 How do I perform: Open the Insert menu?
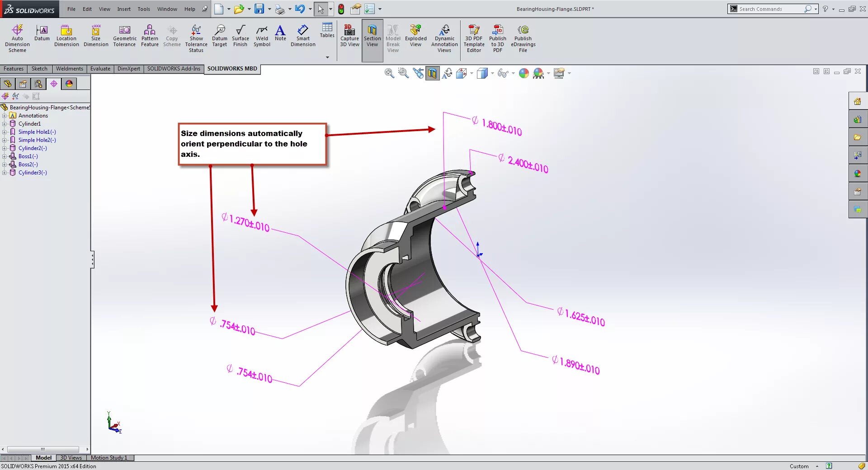coord(124,9)
